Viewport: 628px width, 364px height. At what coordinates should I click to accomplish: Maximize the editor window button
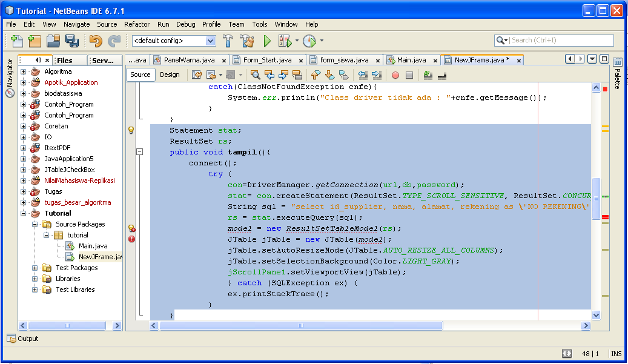(x=604, y=59)
